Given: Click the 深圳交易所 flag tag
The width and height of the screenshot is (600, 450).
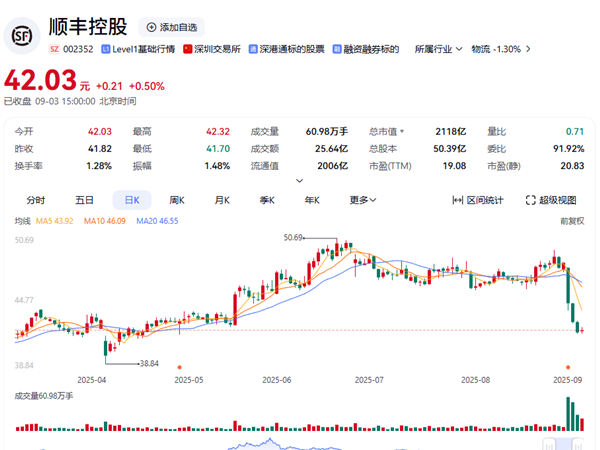Looking at the screenshot, I should [x=212, y=49].
